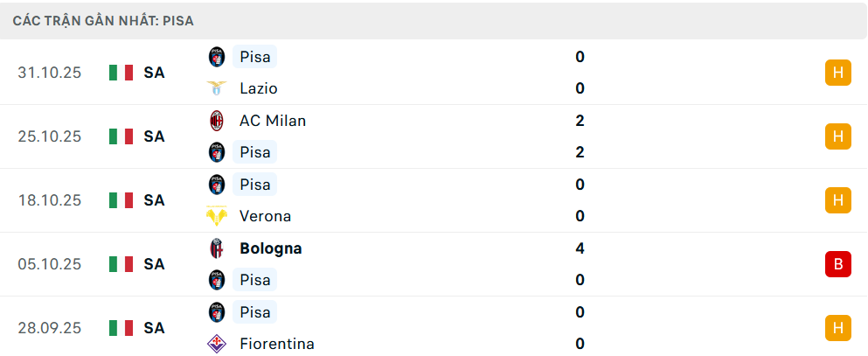Viewport: 868px width, 356px height.
Task: Click the red B result badge
Action: (837, 263)
